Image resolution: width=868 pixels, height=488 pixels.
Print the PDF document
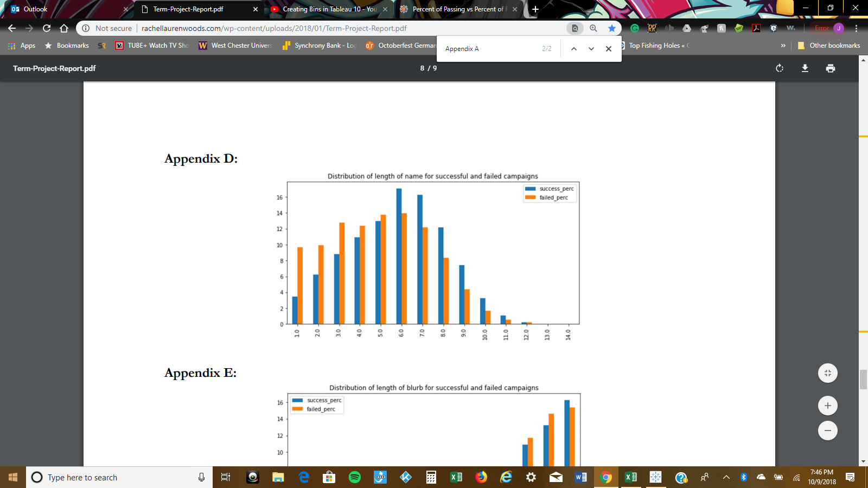(x=829, y=68)
